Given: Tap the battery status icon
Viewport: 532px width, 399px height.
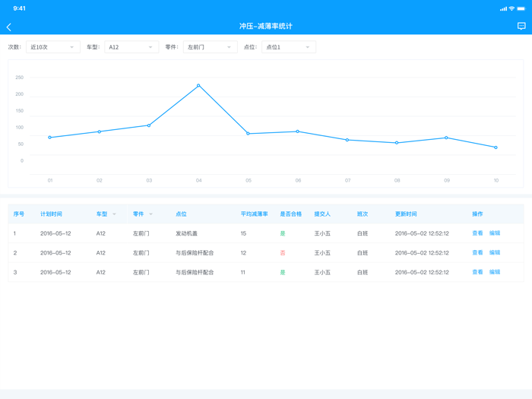Looking at the screenshot, I should (x=521, y=8).
